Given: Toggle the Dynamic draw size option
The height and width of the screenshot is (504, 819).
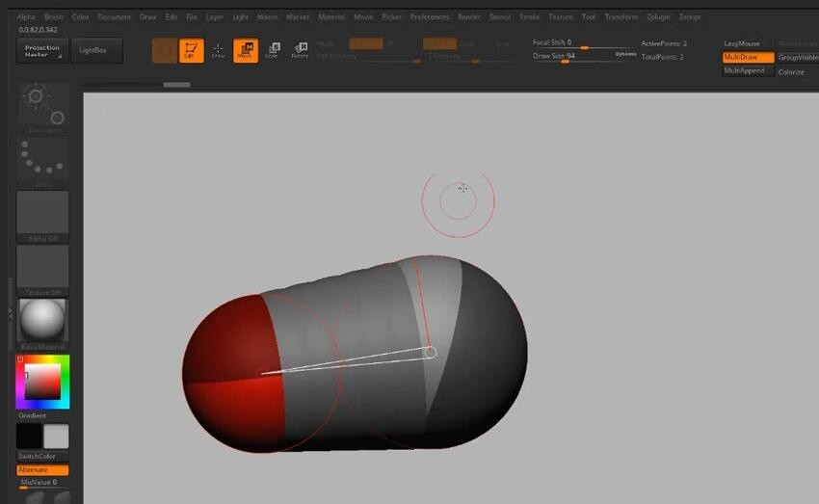Looking at the screenshot, I should 625,54.
